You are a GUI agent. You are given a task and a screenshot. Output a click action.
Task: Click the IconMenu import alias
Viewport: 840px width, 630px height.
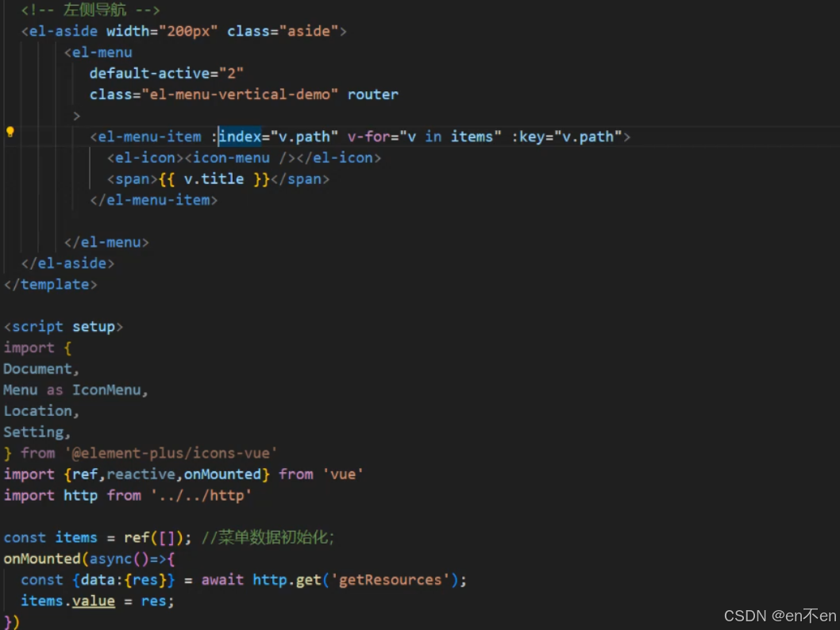coord(106,390)
